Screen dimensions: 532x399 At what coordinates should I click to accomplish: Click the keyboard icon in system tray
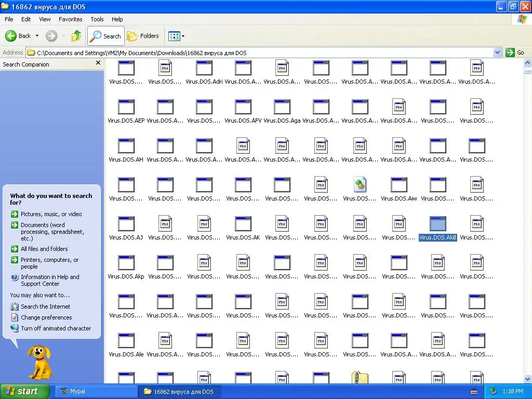pos(474,392)
